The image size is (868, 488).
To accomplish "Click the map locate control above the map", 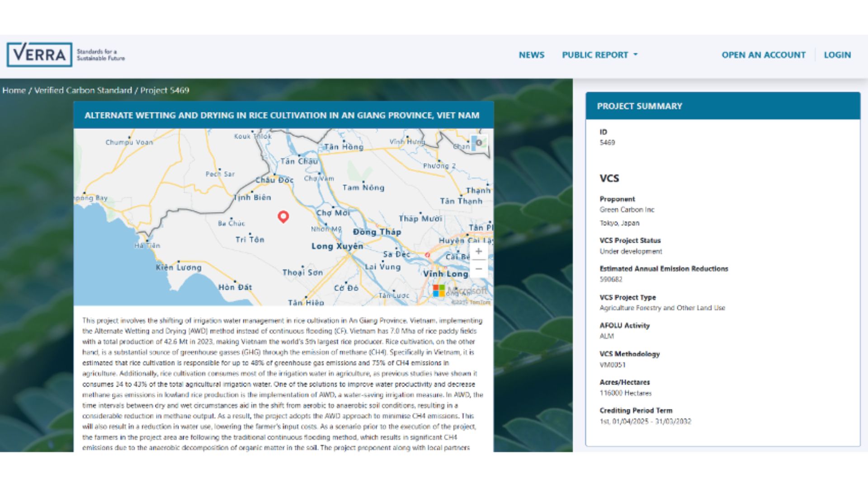I will tap(479, 141).
